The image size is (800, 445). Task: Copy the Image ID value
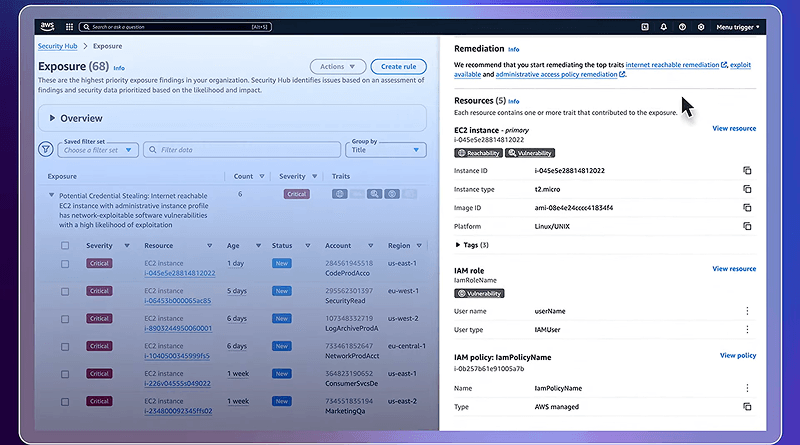pos(747,208)
